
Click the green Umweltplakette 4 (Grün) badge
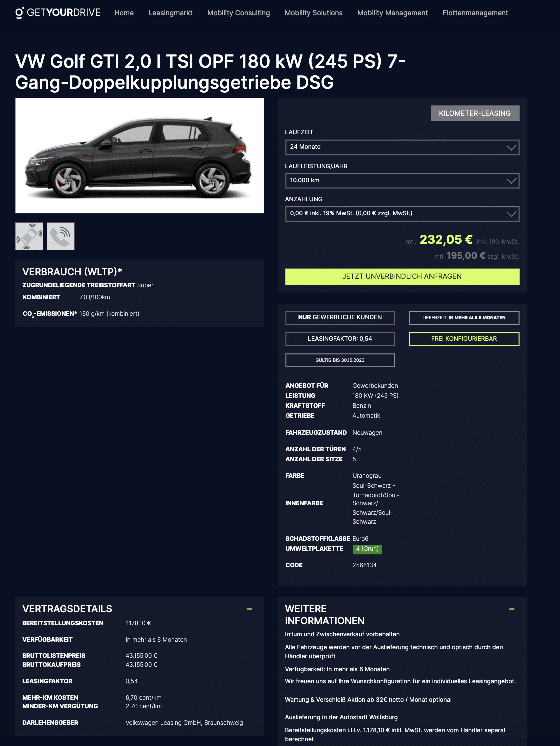[x=367, y=549]
